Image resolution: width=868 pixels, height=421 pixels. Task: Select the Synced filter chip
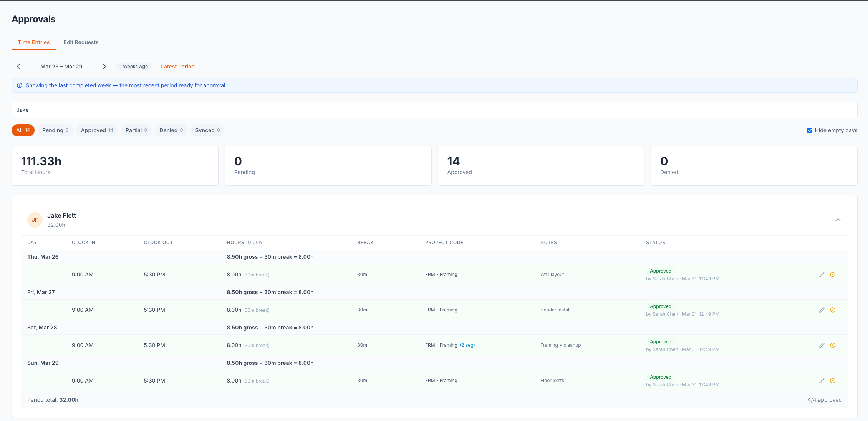coord(207,130)
